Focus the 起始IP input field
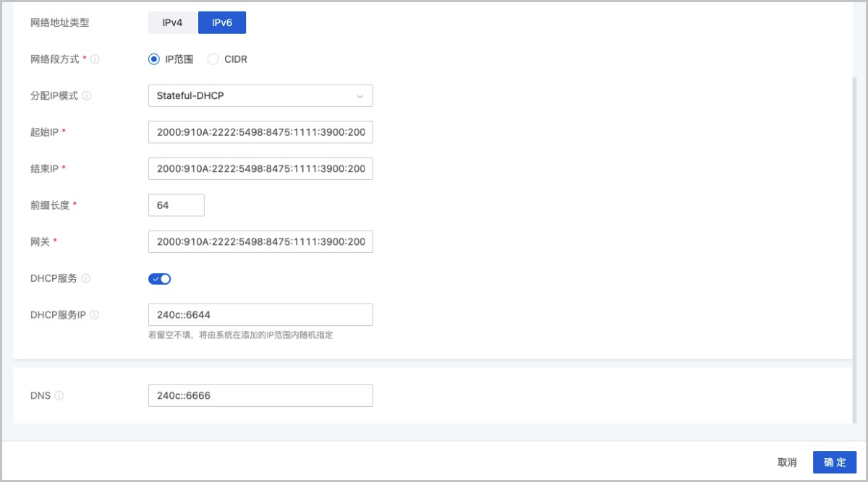The width and height of the screenshot is (868, 482). click(x=260, y=132)
